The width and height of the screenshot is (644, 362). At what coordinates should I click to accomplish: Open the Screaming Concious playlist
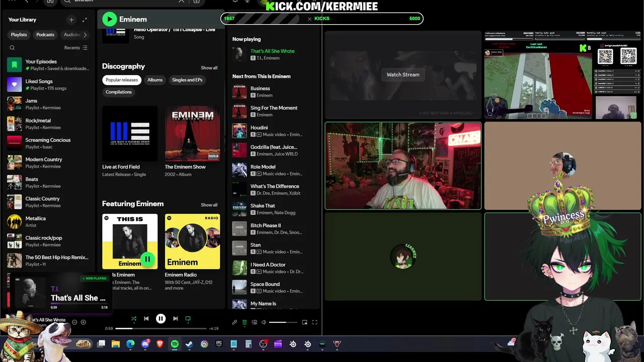coord(48,143)
